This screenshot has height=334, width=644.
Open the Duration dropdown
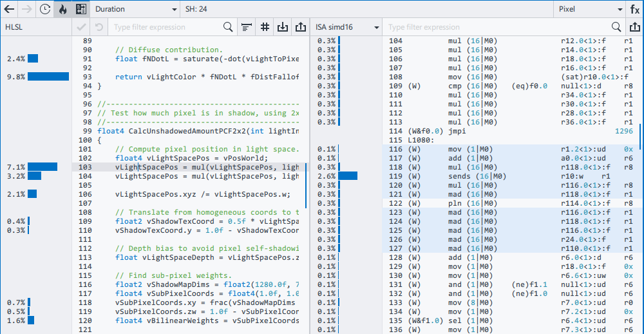tap(136, 10)
